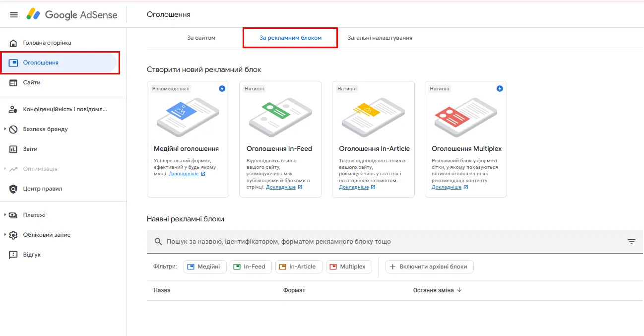Open Центр правил policy center

[x=42, y=189]
